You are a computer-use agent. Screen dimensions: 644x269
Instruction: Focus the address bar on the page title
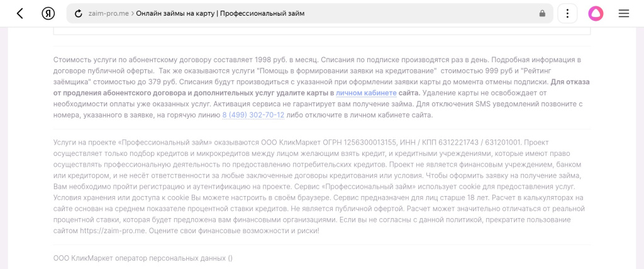pyautogui.click(x=220, y=13)
